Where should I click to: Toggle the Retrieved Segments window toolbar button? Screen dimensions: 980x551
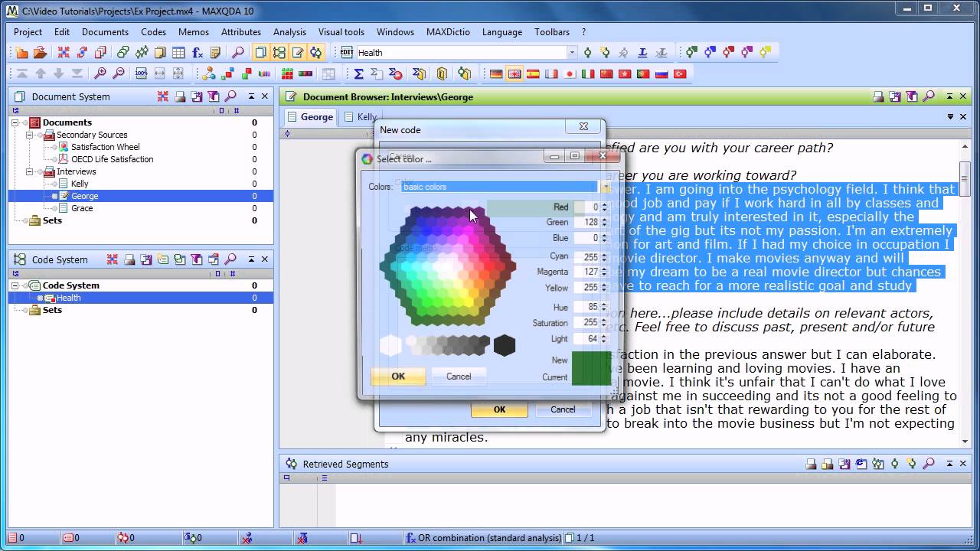[315, 53]
